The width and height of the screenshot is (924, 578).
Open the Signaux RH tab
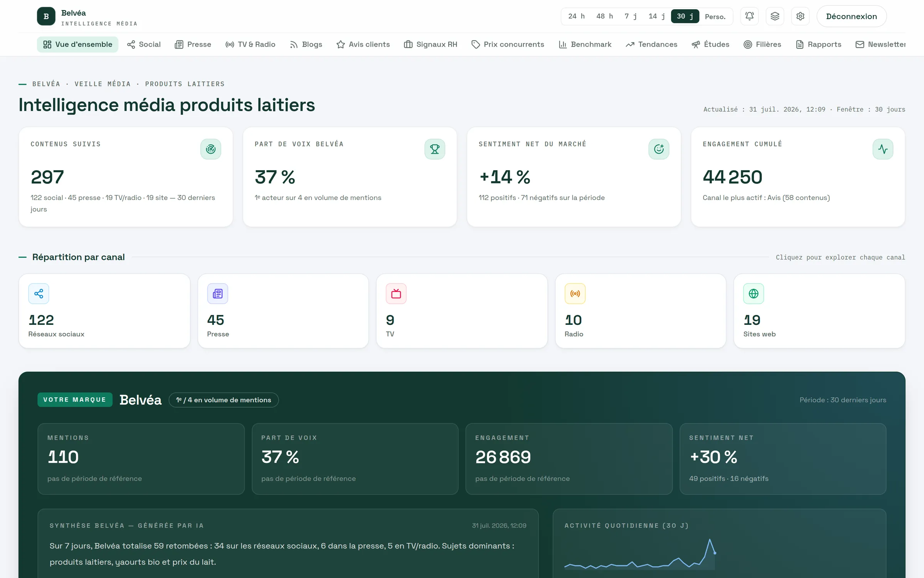click(430, 44)
